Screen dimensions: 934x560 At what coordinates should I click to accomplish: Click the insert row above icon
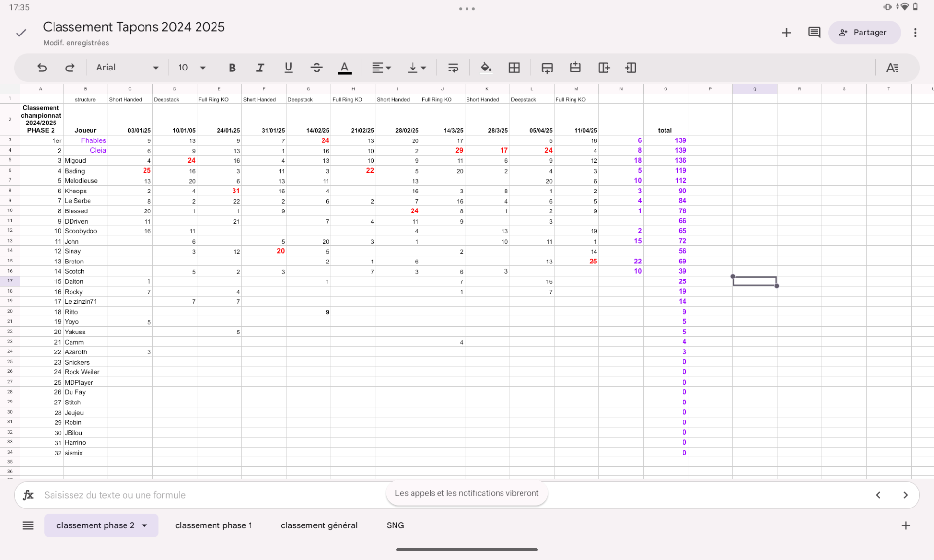point(575,68)
